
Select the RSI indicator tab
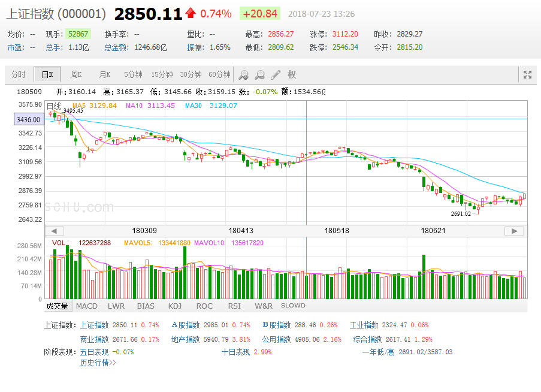pyautogui.click(x=234, y=306)
